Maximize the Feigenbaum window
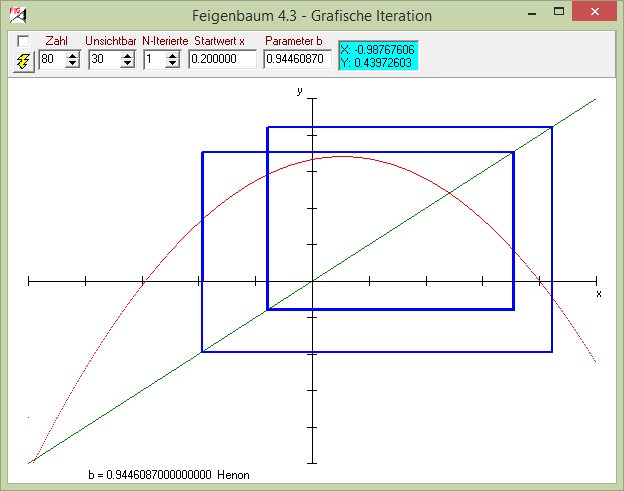The width and height of the screenshot is (624, 491). click(x=559, y=12)
